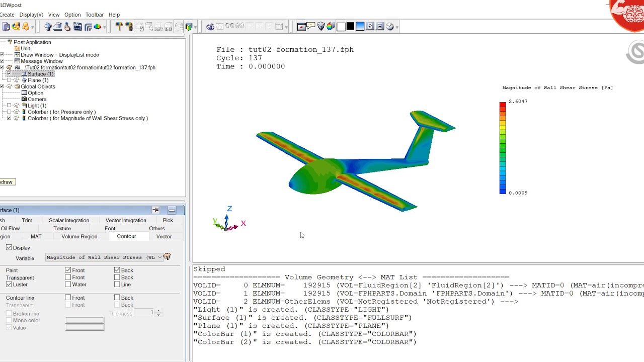Open the Texture tab
Viewport: 644px width, 362px height.
coord(62,228)
